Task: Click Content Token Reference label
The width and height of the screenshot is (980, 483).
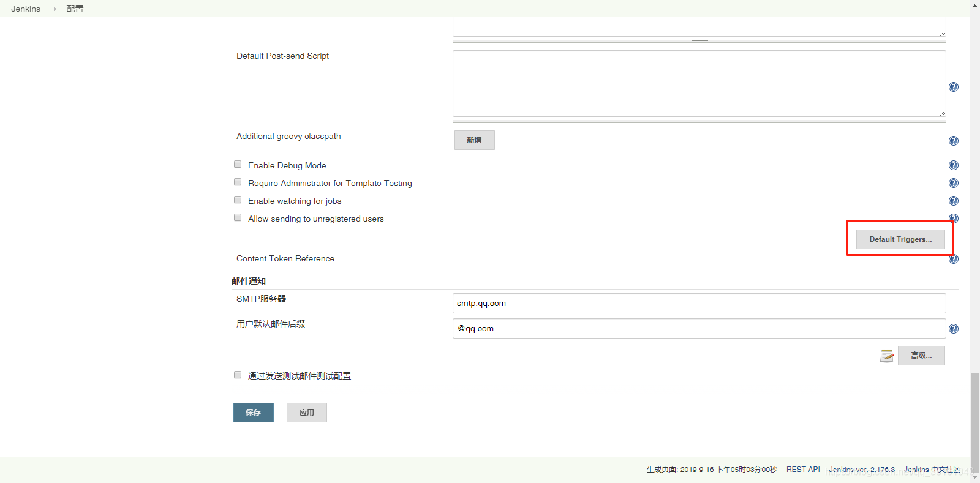Action: (x=285, y=258)
